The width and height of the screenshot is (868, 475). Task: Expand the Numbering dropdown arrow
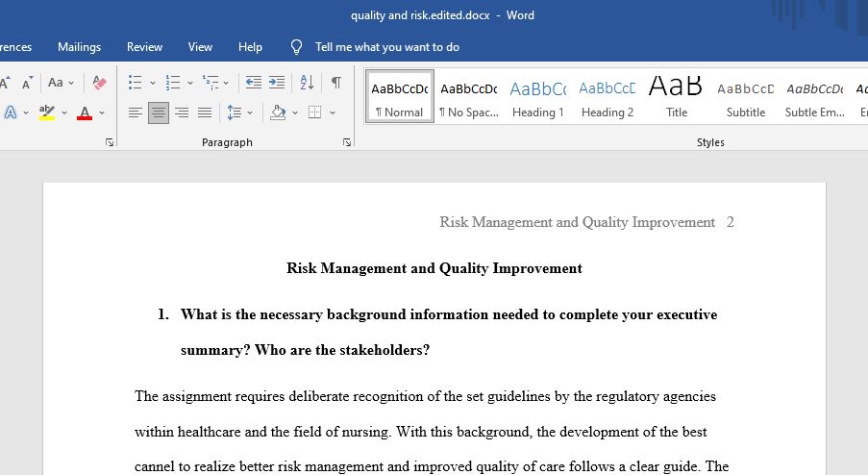click(x=190, y=83)
